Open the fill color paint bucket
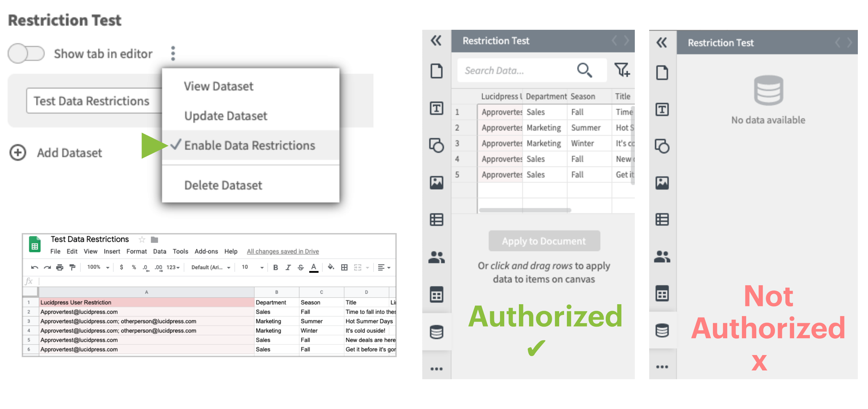 (331, 267)
